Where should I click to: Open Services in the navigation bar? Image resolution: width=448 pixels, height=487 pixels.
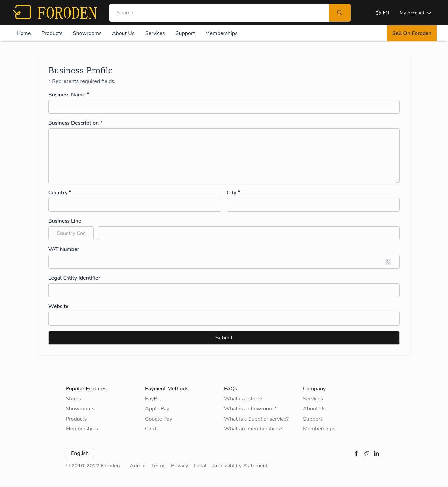tap(155, 33)
